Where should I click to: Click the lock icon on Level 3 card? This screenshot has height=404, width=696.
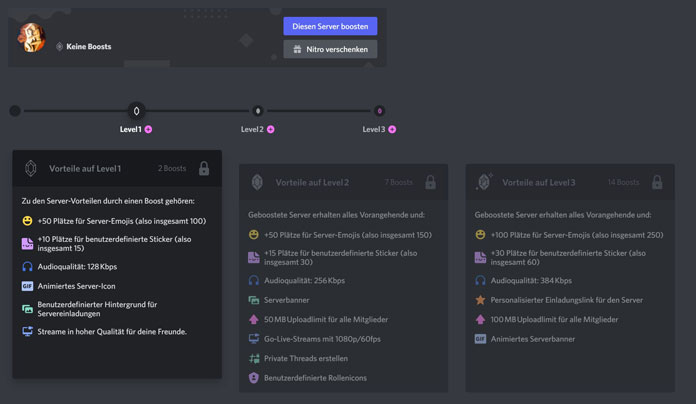657,182
